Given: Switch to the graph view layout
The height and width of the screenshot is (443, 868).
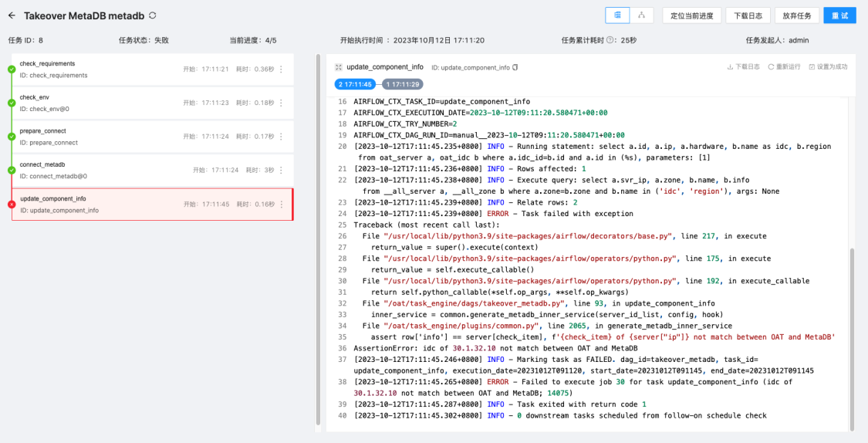Looking at the screenshot, I should coord(642,15).
